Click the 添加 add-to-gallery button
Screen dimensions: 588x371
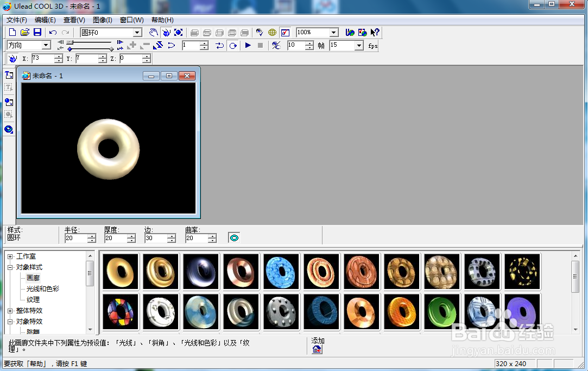point(317,349)
